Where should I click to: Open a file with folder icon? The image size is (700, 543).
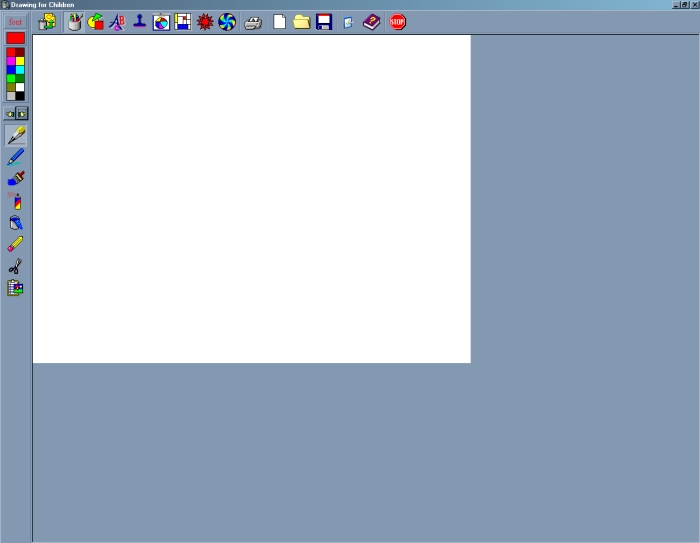coord(301,21)
